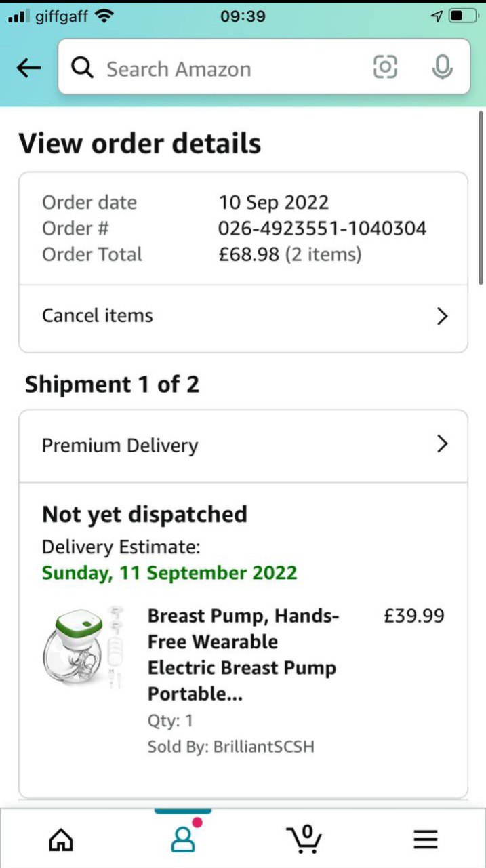Expand the Premium Delivery chevron
The height and width of the screenshot is (868, 486).
pyautogui.click(x=443, y=444)
